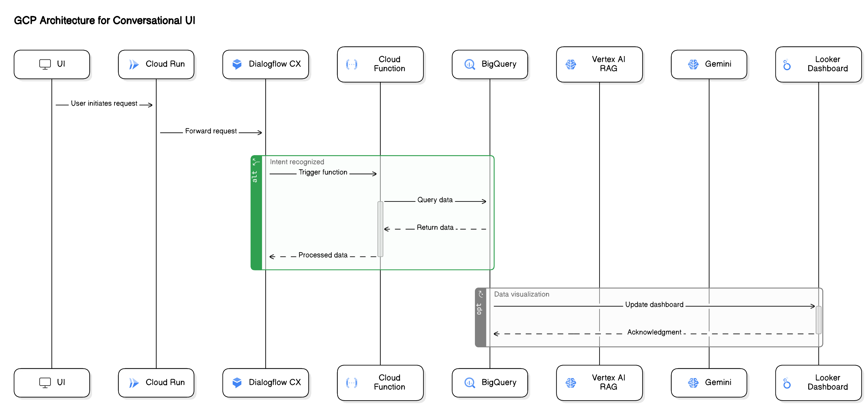This screenshot has width=868, height=407.
Task: Click the bottom Looker Dashboard icon
Action: pos(787,383)
